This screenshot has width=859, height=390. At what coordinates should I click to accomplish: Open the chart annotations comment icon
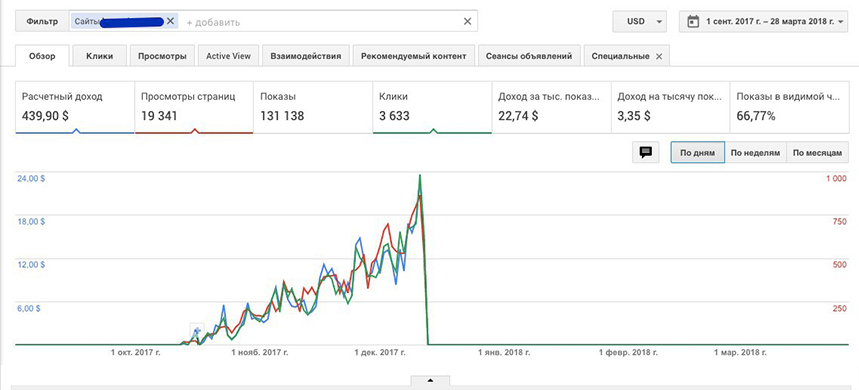[646, 152]
